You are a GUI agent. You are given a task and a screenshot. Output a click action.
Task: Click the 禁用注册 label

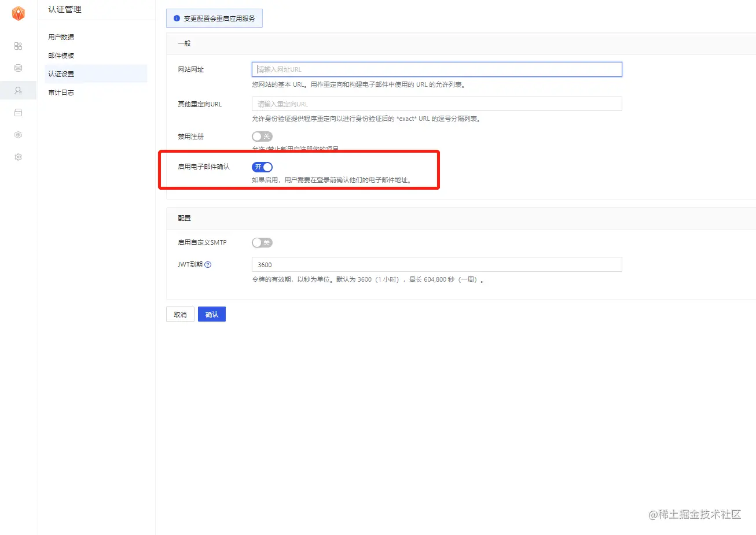pyautogui.click(x=190, y=136)
